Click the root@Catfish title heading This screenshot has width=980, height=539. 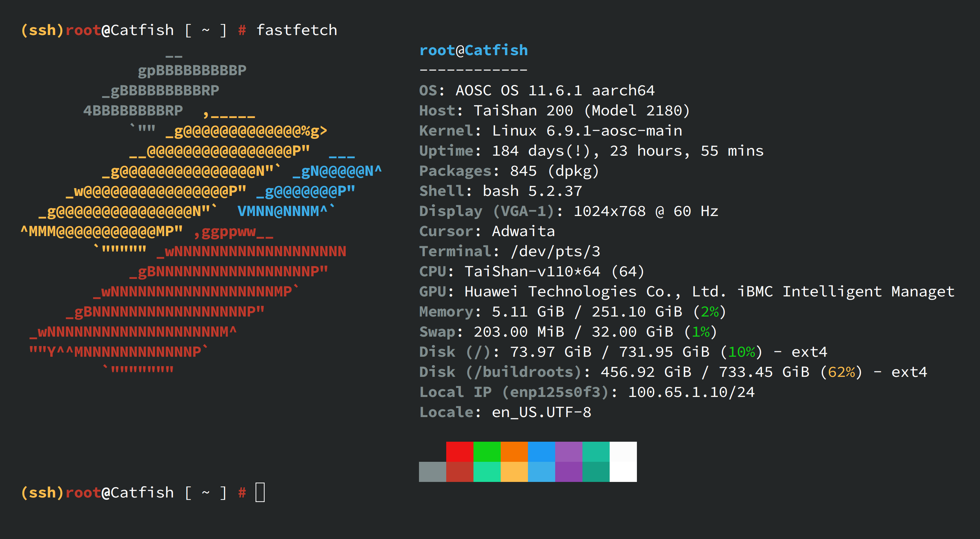point(473,50)
